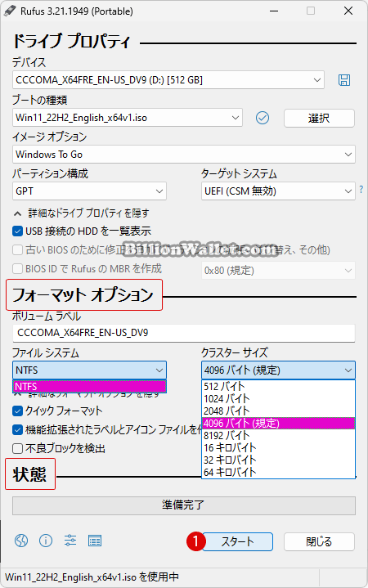Image resolution: width=368 pixels, height=588 pixels.
Task: Select 512 バイト cluster size
Action: pyautogui.click(x=278, y=386)
